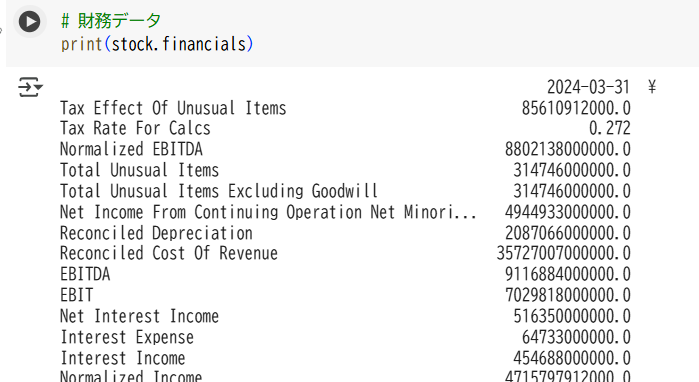
Task: Click the Tax Rate value 0.272
Action: (x=609, y=128)
